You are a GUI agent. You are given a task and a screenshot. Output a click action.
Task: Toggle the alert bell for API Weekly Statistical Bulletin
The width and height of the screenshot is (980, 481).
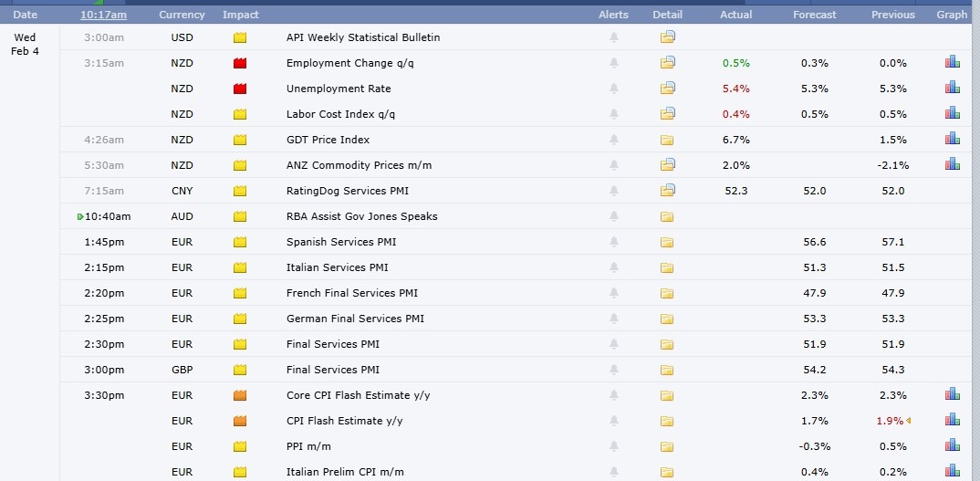coord(613,37)
